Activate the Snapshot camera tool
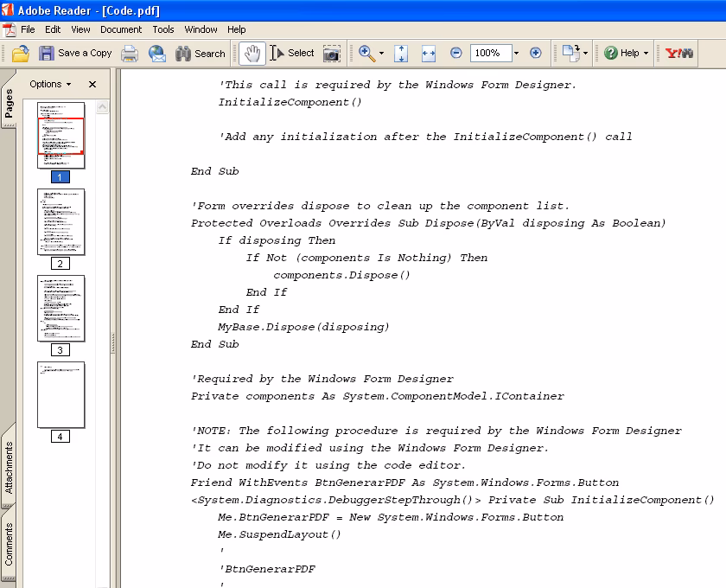 332,54
